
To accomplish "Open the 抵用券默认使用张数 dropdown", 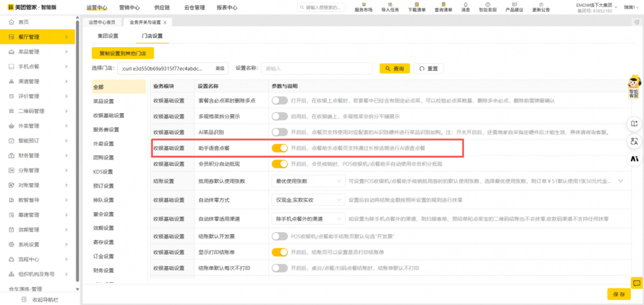I will pos(308,181).
